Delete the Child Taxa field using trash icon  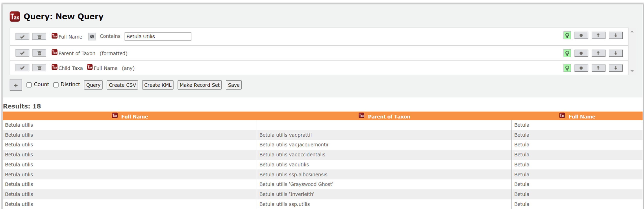pos(39,67)
